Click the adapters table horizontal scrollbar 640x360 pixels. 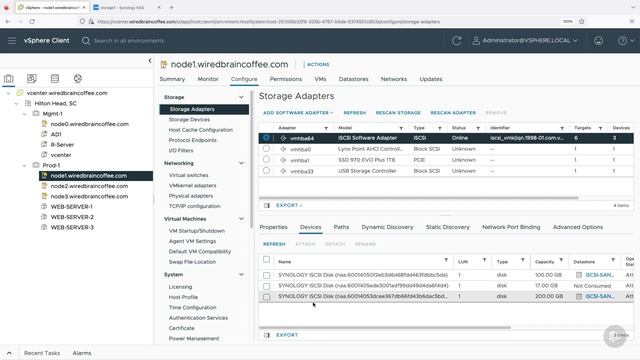pyautogui.click(x=418, y=198)
